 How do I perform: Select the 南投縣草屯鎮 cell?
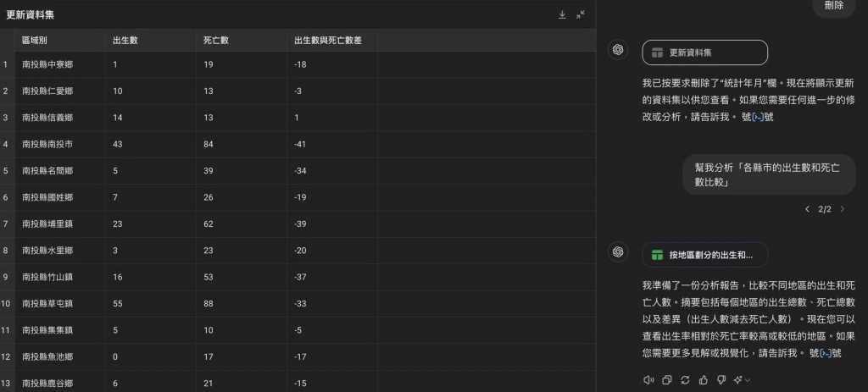[60, 304]
